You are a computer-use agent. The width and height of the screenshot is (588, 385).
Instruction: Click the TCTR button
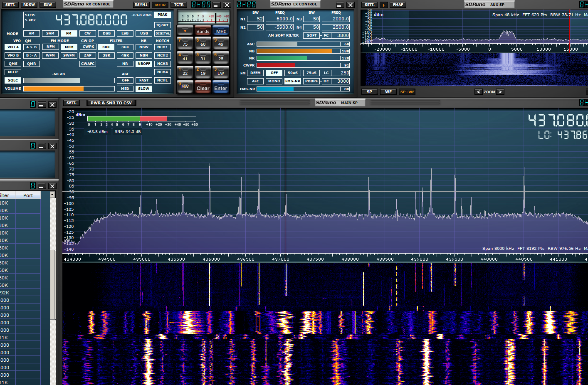coord(179,5)
